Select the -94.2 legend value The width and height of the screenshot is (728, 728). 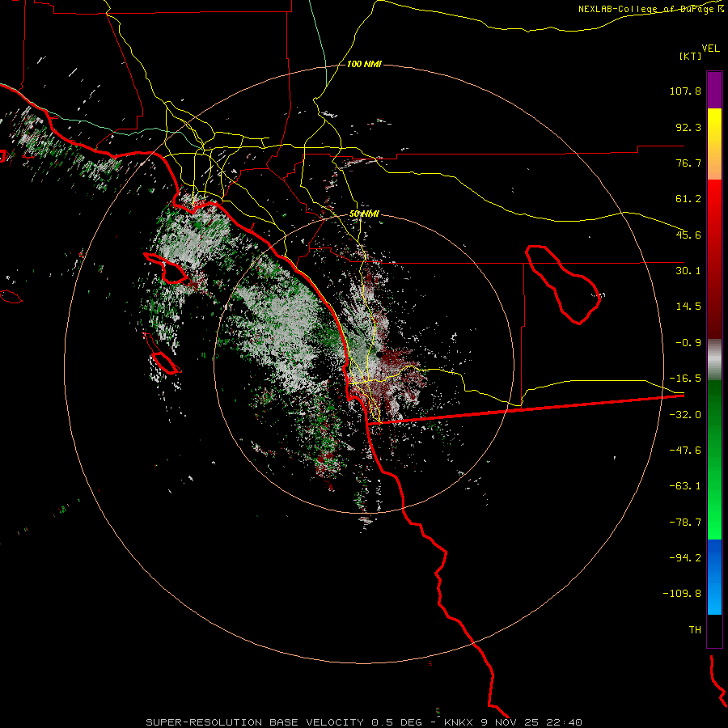pyautogui.click(x=685, y=557)
